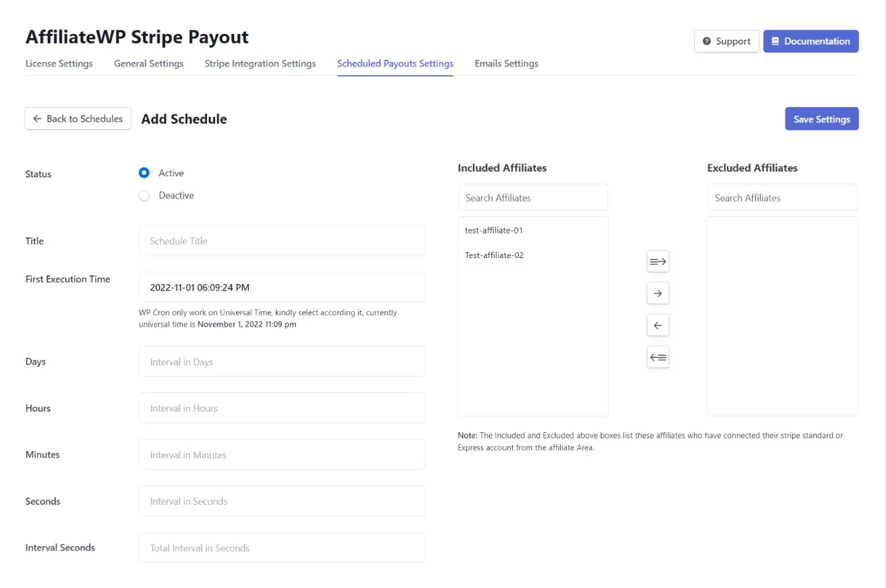Click the single left arrow transfer icon
This screenshot has width=886, height=588.
(x=657, y=325)
